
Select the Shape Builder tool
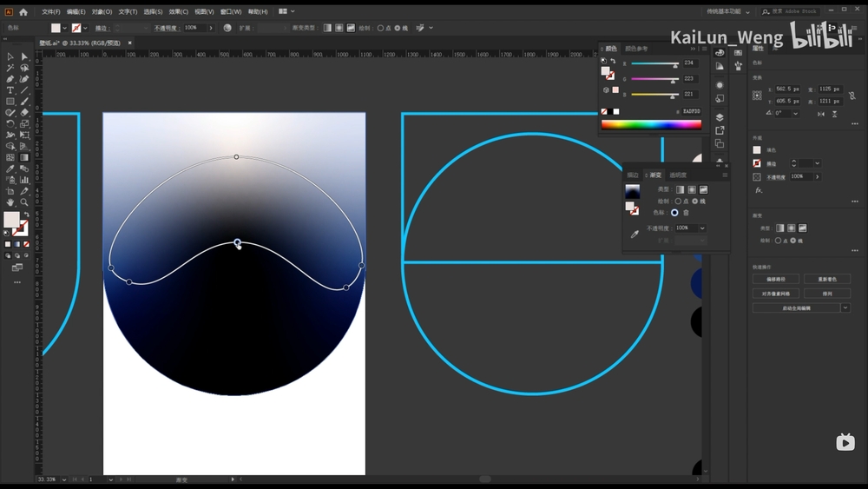click(10, 146)
